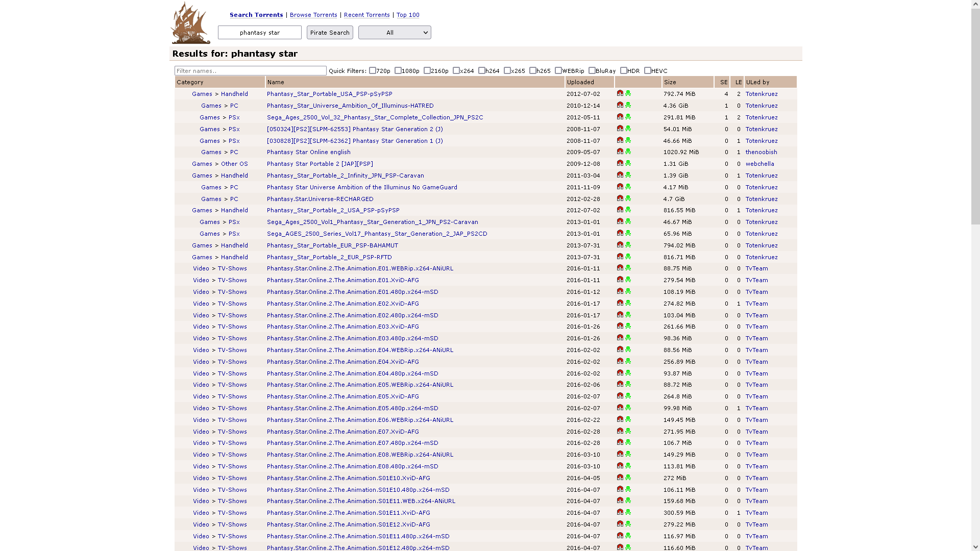Image resolution: width=980 pixels, height=551 pixels.
Task: Tick the x265 filter checkbox
Action: [507, 70]
